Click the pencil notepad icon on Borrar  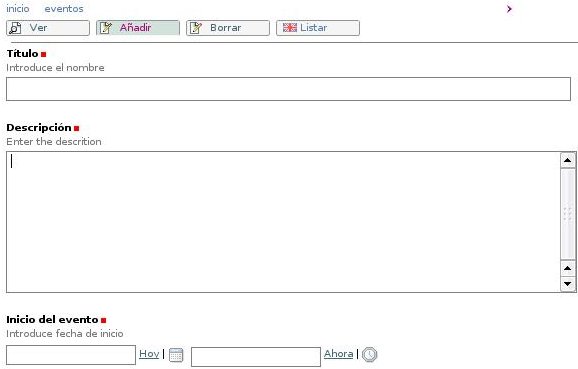click(196, 28)
